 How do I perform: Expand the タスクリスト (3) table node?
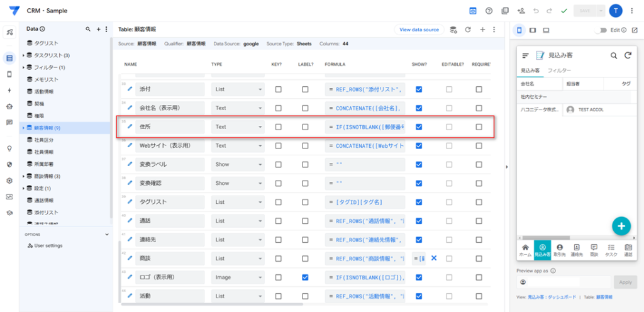pos(23,55)
